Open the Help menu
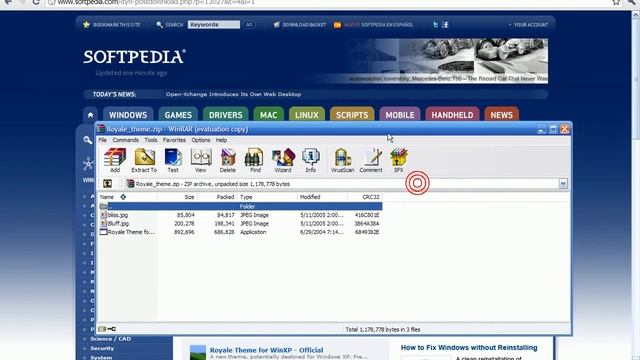 [221, 140]
